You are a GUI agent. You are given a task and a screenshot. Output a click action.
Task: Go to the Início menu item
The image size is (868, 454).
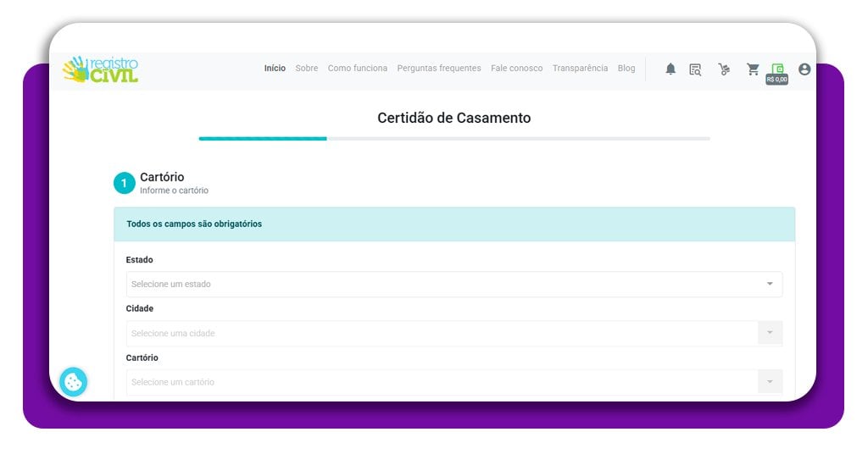tap(275, 69)
